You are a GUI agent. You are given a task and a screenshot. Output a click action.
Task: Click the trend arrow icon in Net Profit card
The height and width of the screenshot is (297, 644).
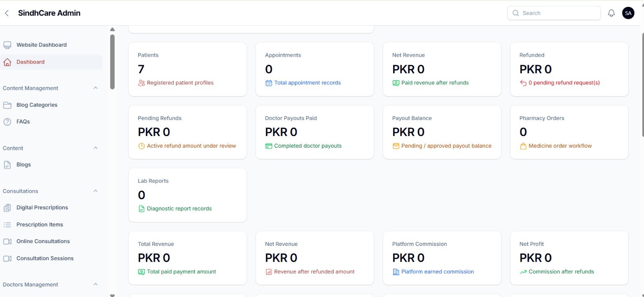coord(523,272)
